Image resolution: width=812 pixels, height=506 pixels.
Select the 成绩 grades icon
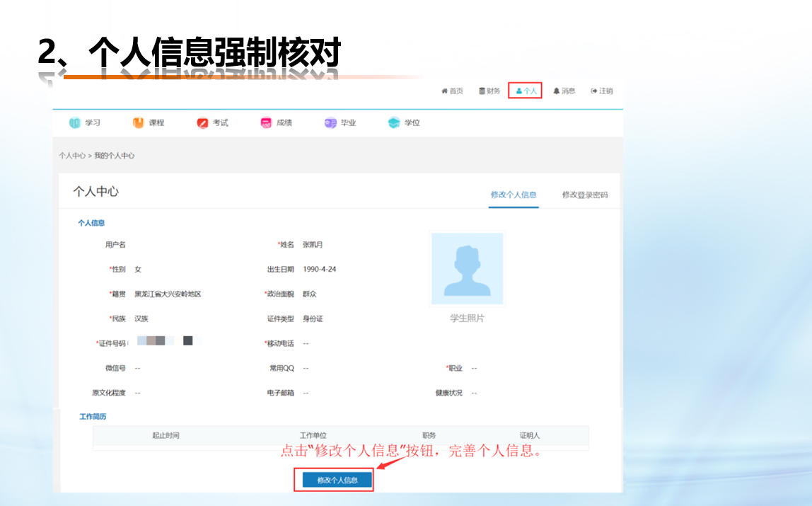[x=266, y=123]
